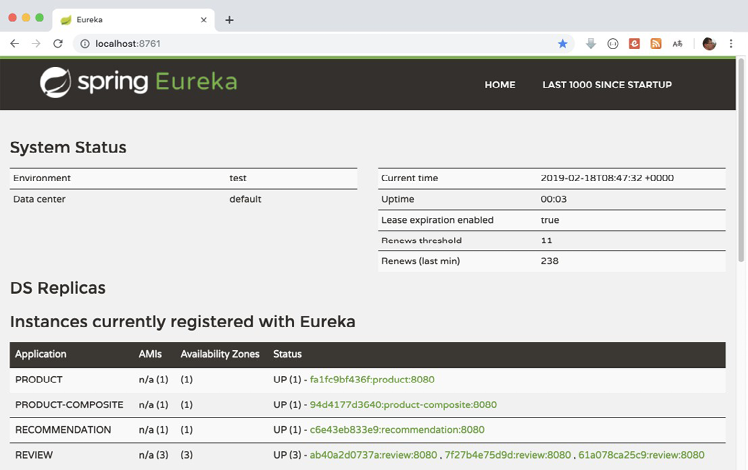The height and width of the screenshot is (470, 748).
Task: Click the translate extension icon
Action: (677, 44)
